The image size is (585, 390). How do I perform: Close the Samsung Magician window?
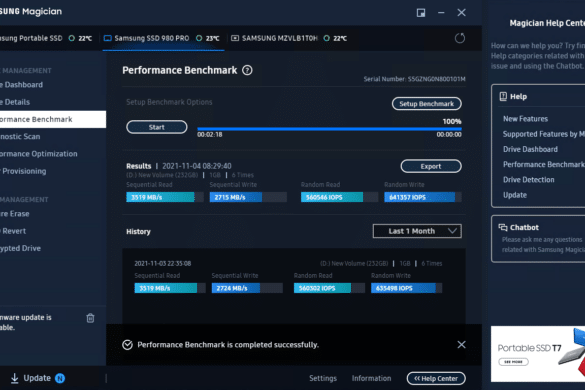pos(461,13)
